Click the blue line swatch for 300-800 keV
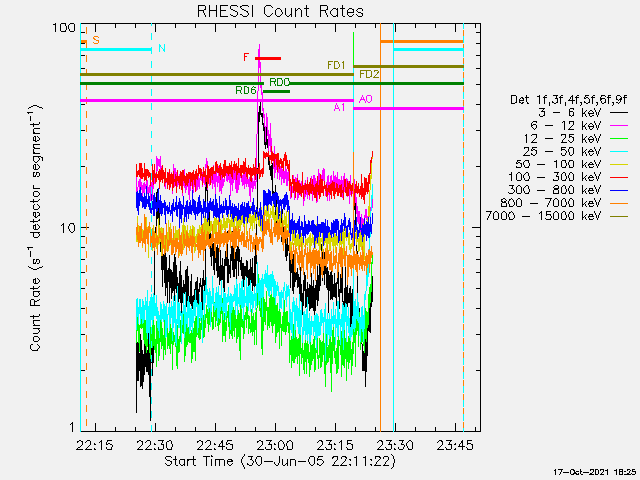 tap(619, 190)
